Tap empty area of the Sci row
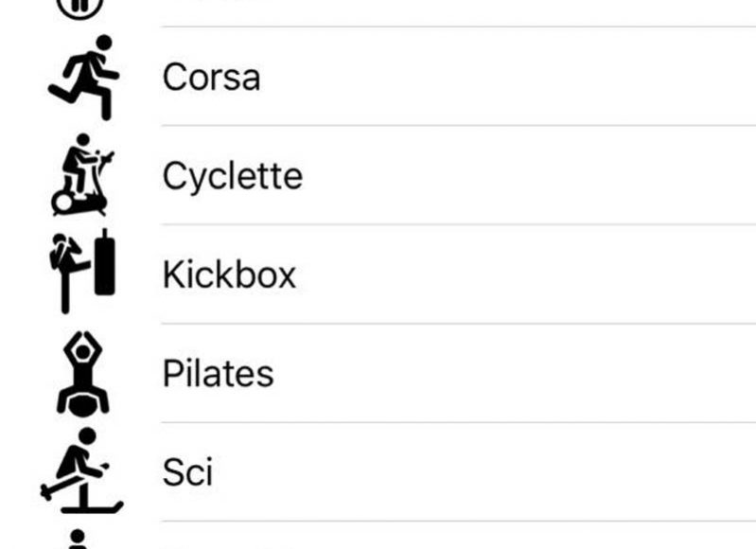Screen dimensions: 756x549 tap(483, 471)
